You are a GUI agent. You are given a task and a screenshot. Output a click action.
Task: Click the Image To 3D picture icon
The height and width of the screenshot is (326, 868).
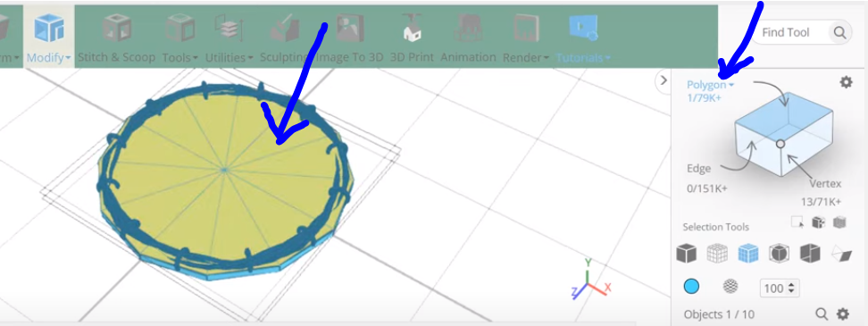(x=350, y=28)
